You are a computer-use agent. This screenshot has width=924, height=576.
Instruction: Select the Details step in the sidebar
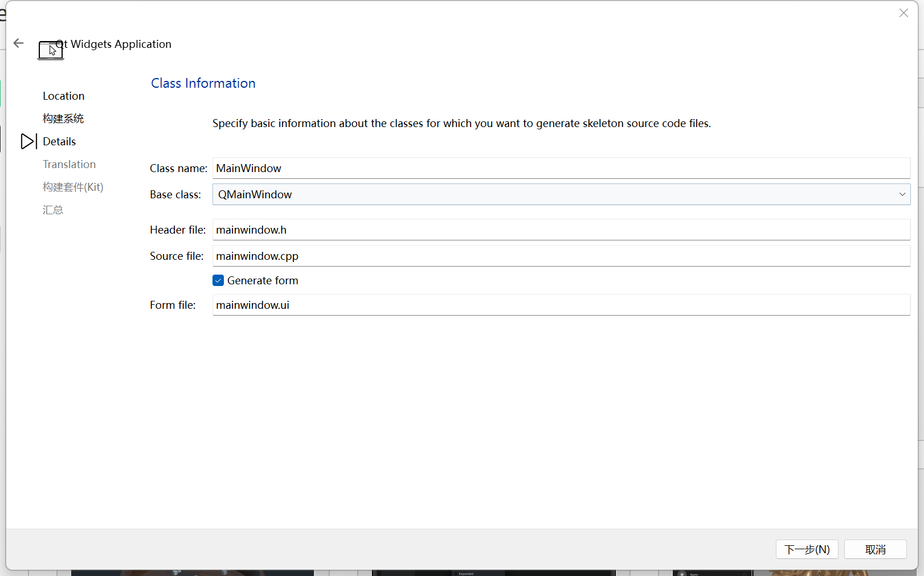(x=59, y=141)
